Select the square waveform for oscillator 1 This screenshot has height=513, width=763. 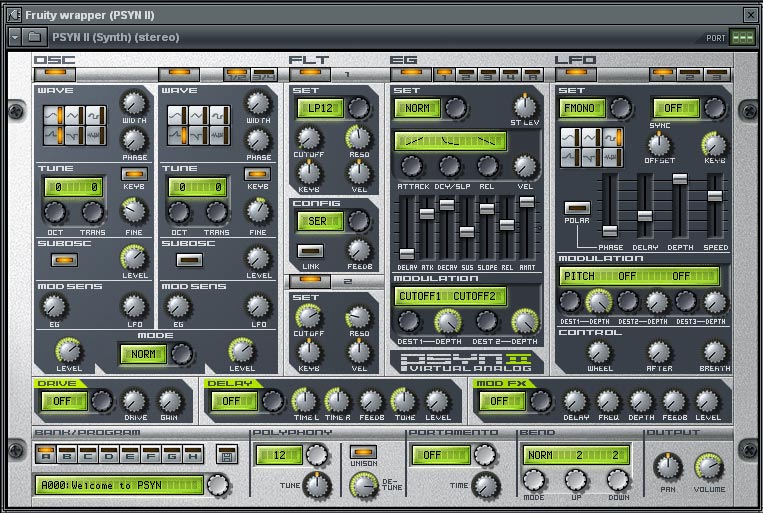coord(96,116)
